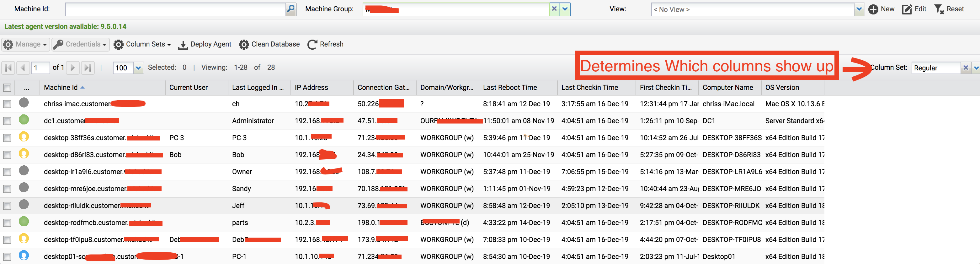This screenshot has height=264, width=980.
Task: Toggle the select-all header checkbox
Action: (x=7, y=88)
